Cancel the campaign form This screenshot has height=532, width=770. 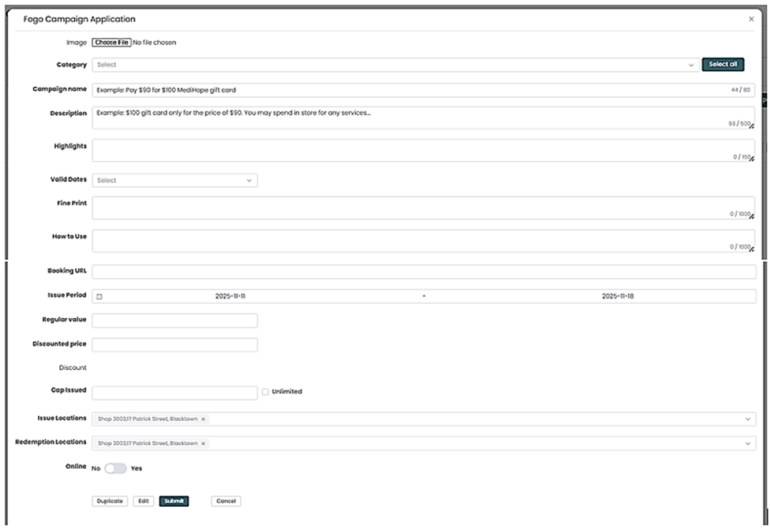[x=226, y=501]
